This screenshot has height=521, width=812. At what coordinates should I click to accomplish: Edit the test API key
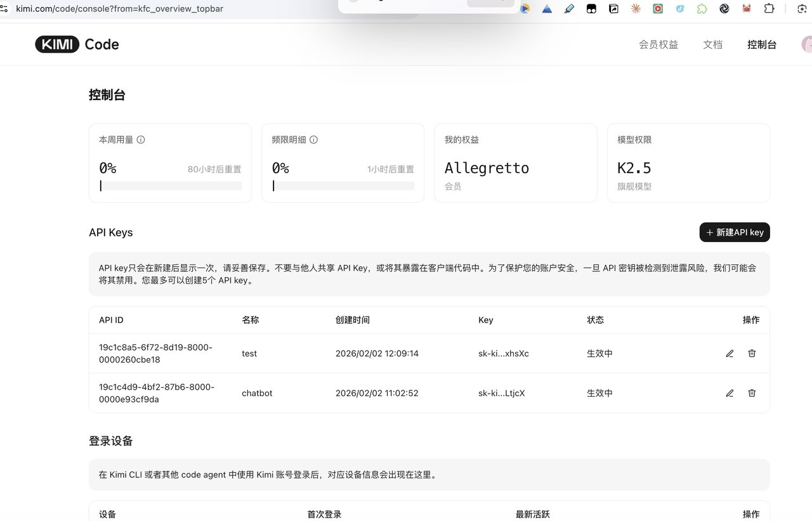pos(730,354)
